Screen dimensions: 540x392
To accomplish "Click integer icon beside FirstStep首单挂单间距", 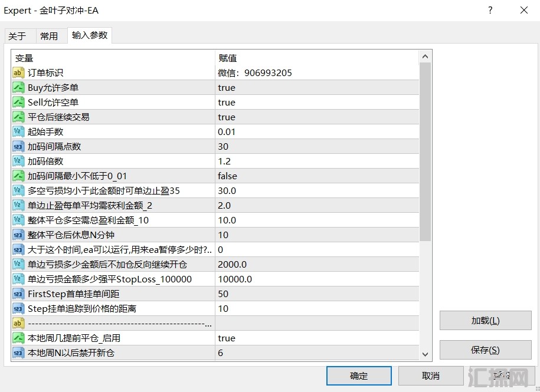I will 18,294.
